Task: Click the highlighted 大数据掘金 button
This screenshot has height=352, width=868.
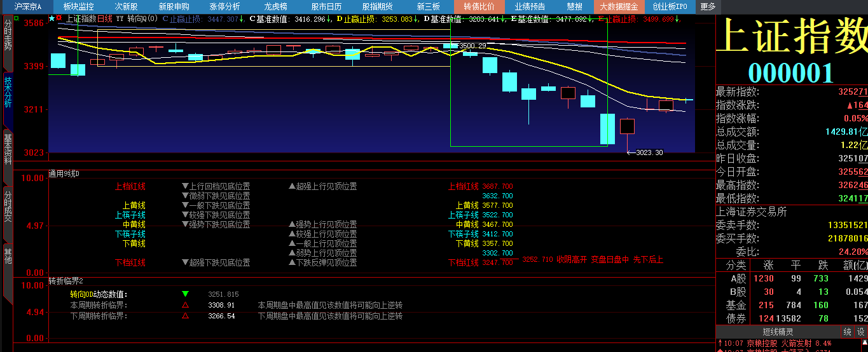Action: tap(619, 6)
